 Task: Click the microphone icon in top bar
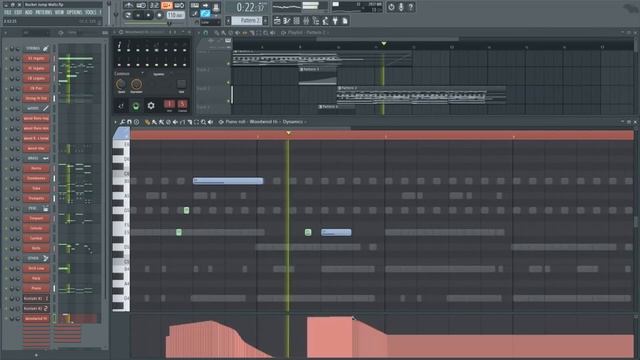point(401,7)
